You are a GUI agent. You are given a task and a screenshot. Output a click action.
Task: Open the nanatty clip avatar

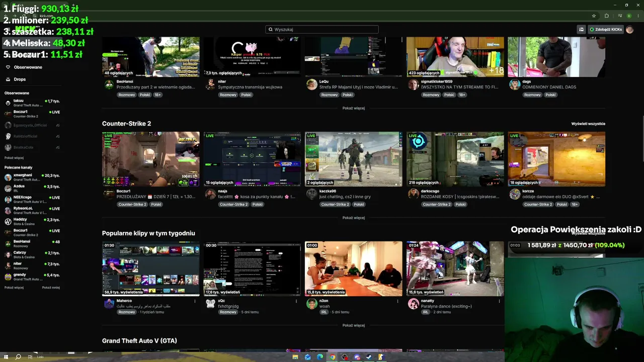tap(414, 303)
